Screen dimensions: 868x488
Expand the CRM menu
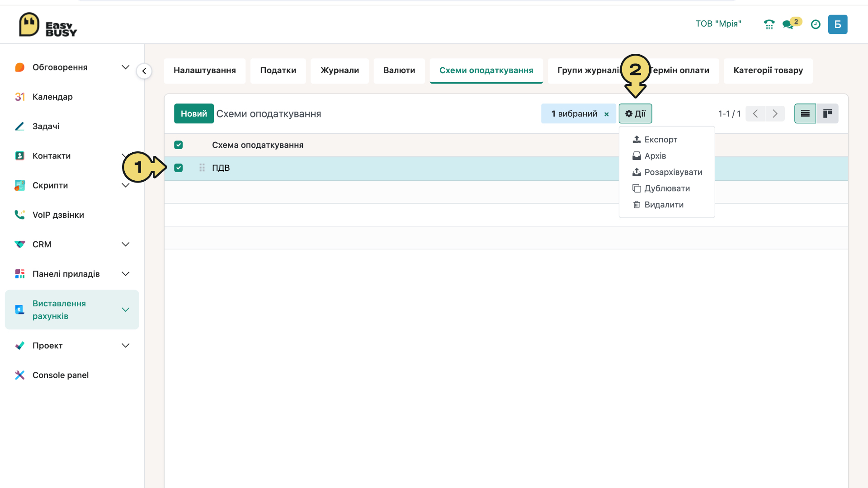pyautogui.click(x=126, y=244)
